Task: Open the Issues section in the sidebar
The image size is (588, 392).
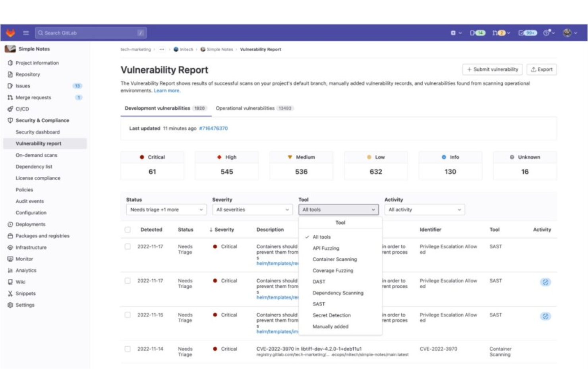Action: 23,86
